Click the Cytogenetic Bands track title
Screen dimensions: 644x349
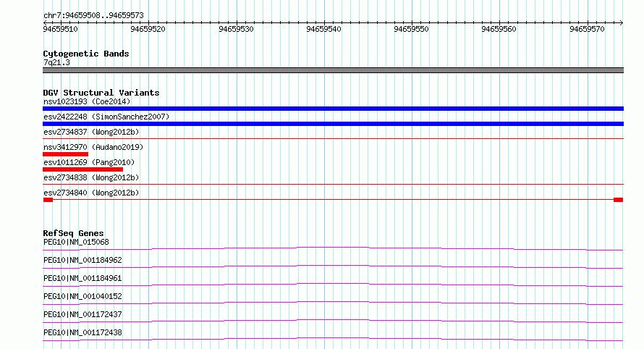tap(86, 54)
